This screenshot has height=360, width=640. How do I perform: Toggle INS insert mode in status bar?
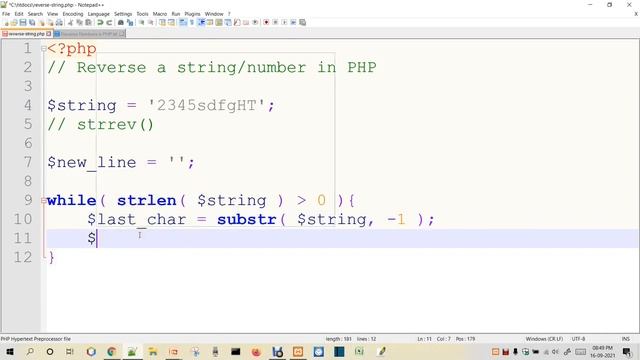625,339
